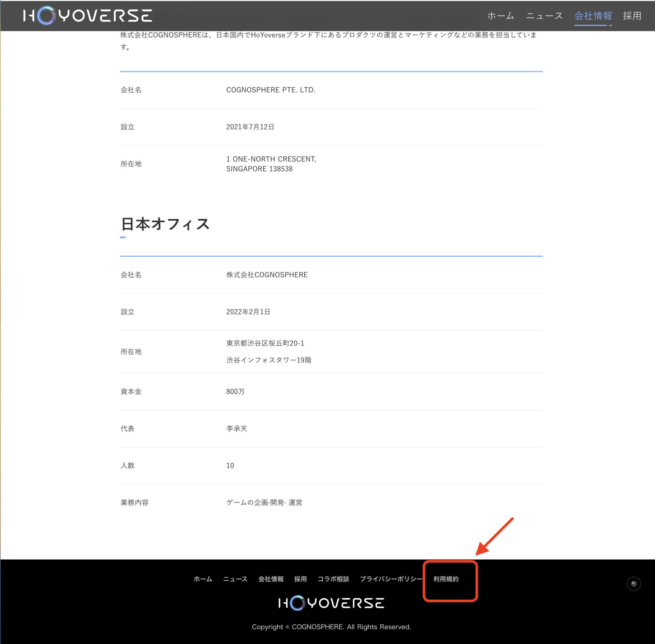Screen dimensions: 655x644
Task: Click the HoYoverse logo in the black footer
Action: click(x=331, y=603)
